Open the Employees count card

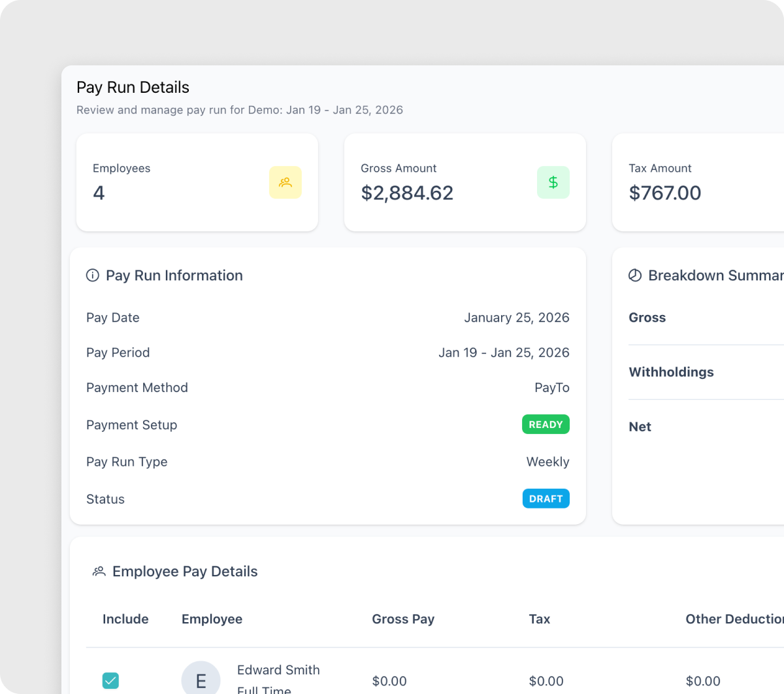(197, 182)
